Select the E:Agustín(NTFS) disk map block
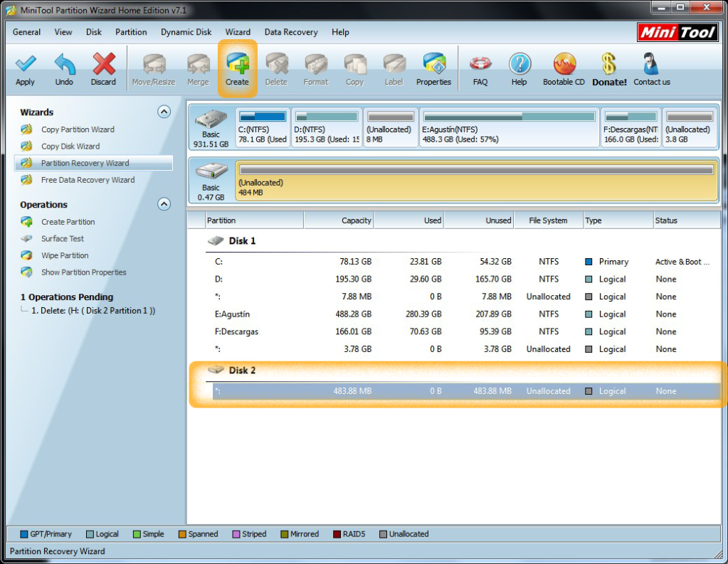Screen dimensions: 728x564 (510, 127)
